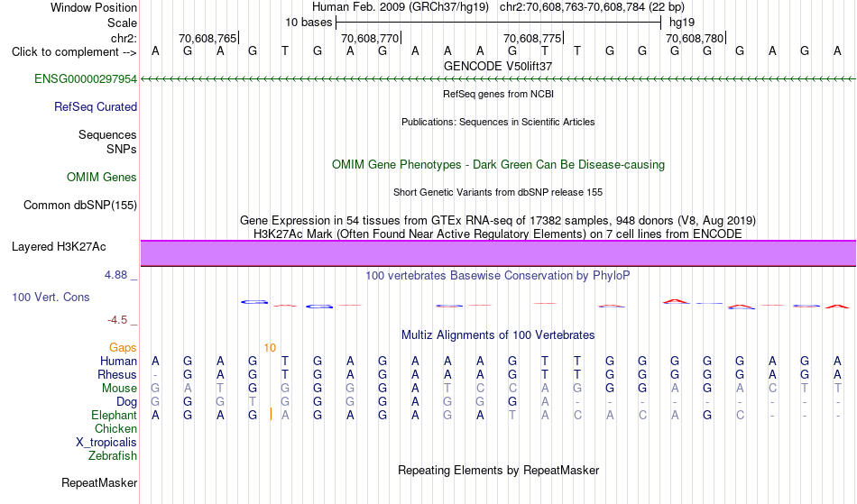Click the 'Click to complement -->' label
The image size is (857, 504).
74,52
